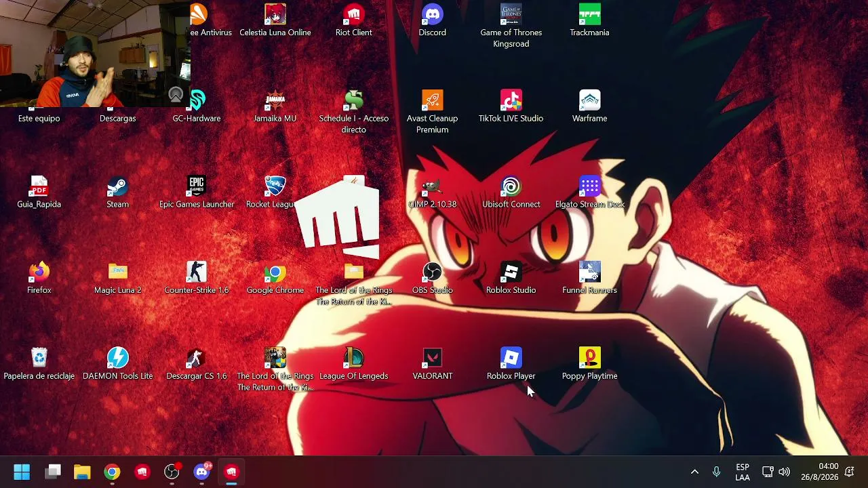Screen dimensions: 868x488
Task: Open Discord from the taskbar
Action: pos(201,472)
